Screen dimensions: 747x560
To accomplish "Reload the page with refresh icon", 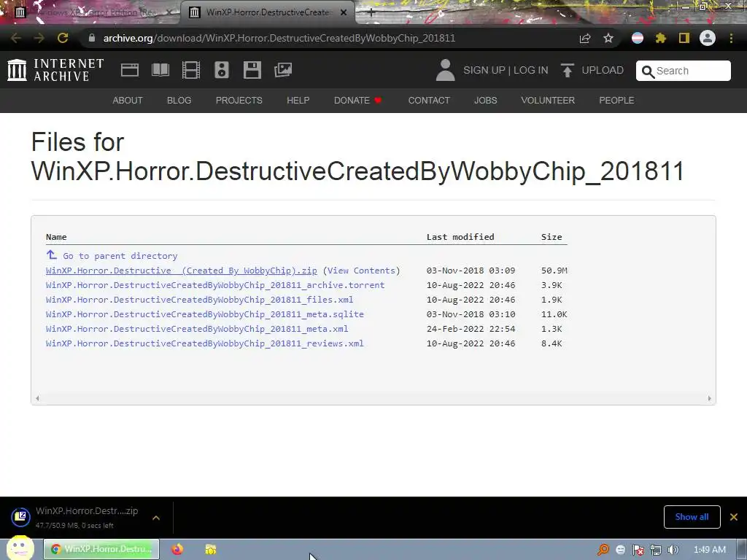I will [x=63, y=38].
